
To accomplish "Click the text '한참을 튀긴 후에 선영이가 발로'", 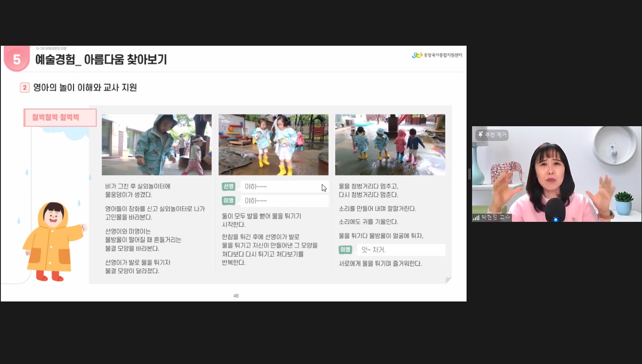I will click(261, 237).
